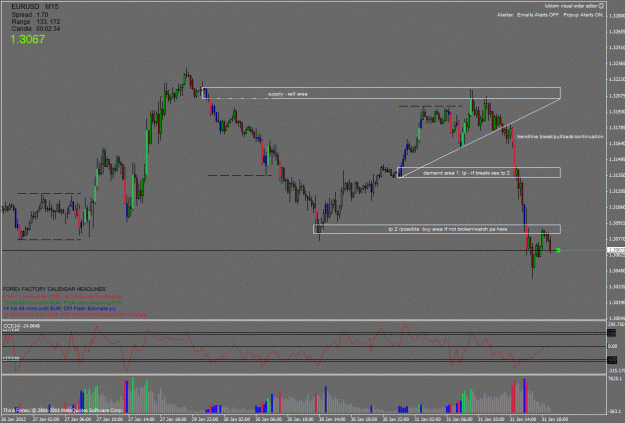Click 'FOREX FACTORY CALENDAR HEADLINES' heading
This screenshot has width=625, height=423.
[55, 289]
